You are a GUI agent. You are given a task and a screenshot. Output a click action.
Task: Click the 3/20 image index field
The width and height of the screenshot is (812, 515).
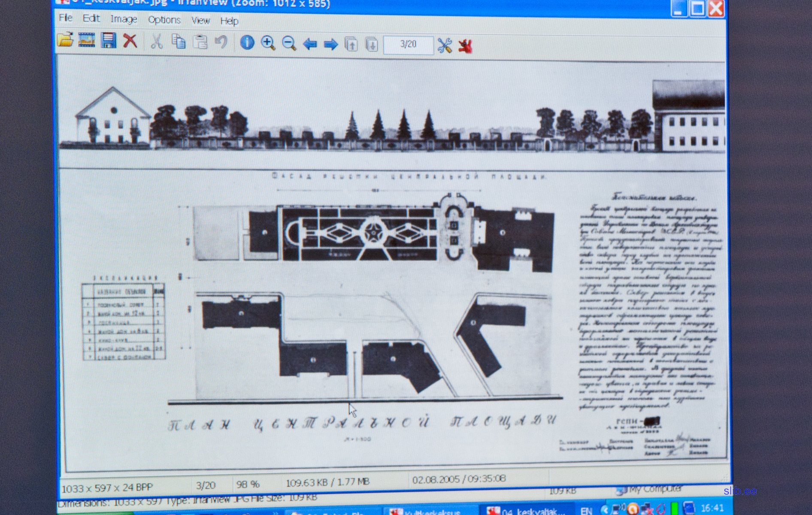point(408,45)
